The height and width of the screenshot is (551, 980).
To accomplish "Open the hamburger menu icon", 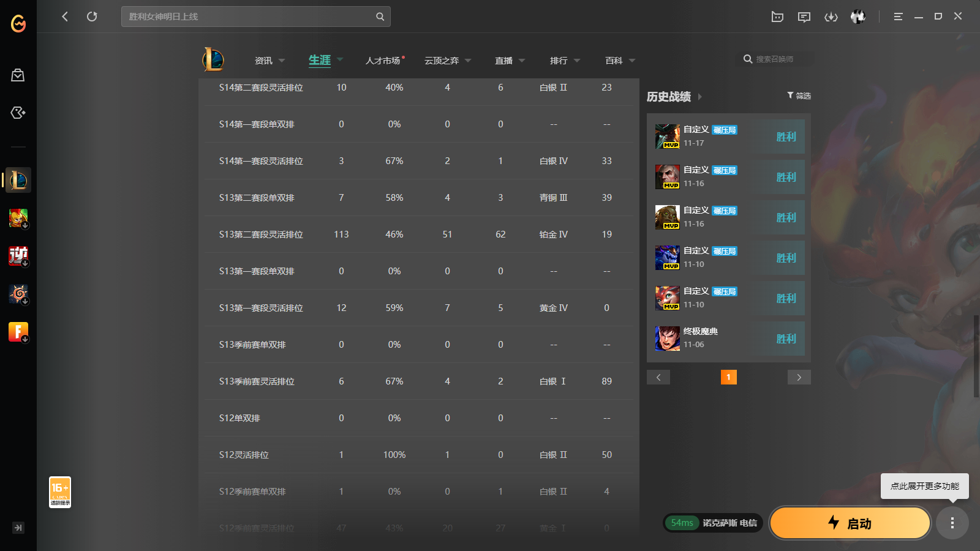I will point(898,17).
